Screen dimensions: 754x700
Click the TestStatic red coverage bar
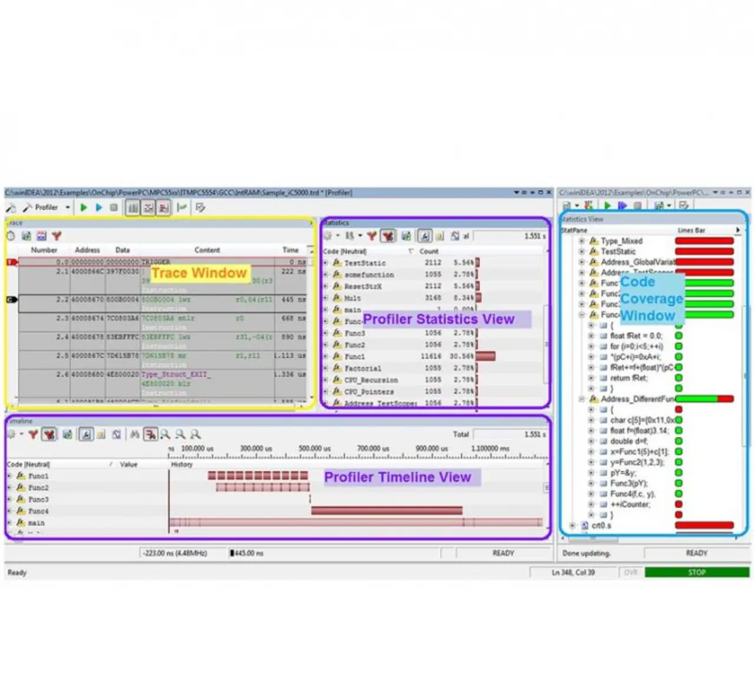pos(704,251)
